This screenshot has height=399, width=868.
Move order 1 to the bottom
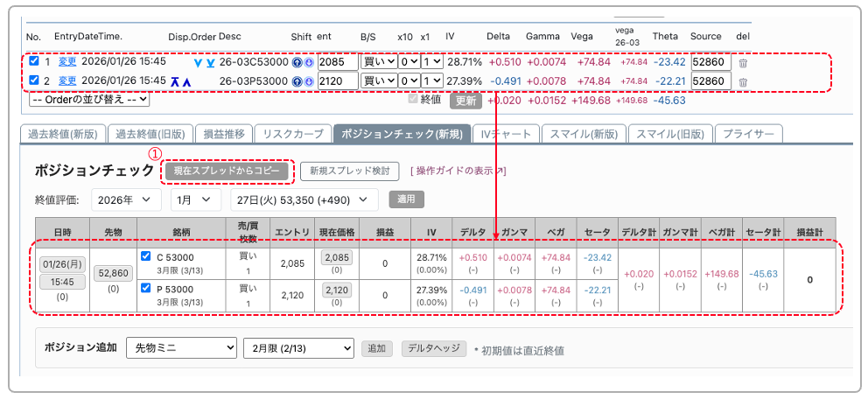pos(210,62)
